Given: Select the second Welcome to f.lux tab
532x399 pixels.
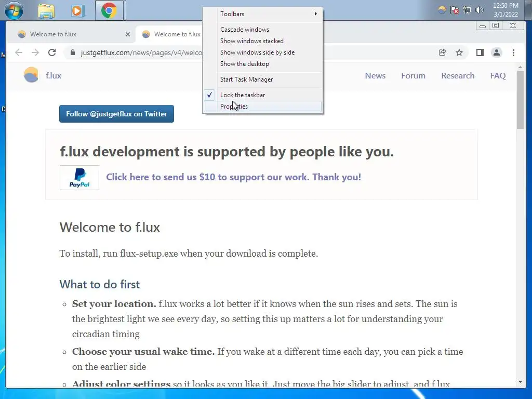Looking at the screenshot, I should click(170, 34).
